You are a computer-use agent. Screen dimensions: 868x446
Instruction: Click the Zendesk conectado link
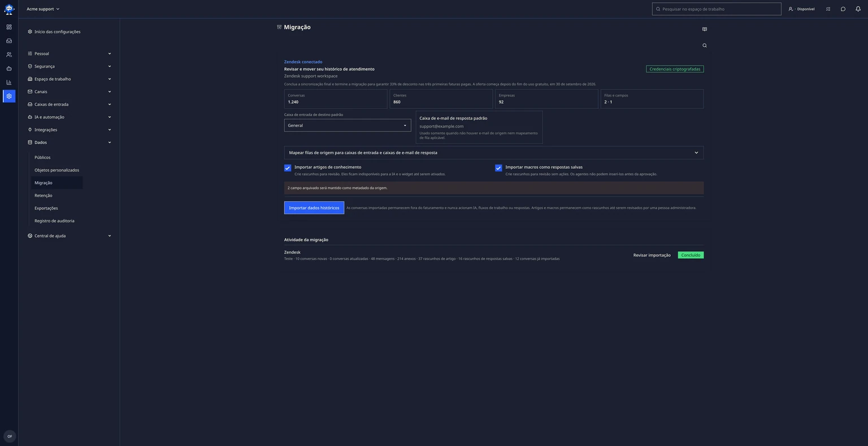click(303, 62)
